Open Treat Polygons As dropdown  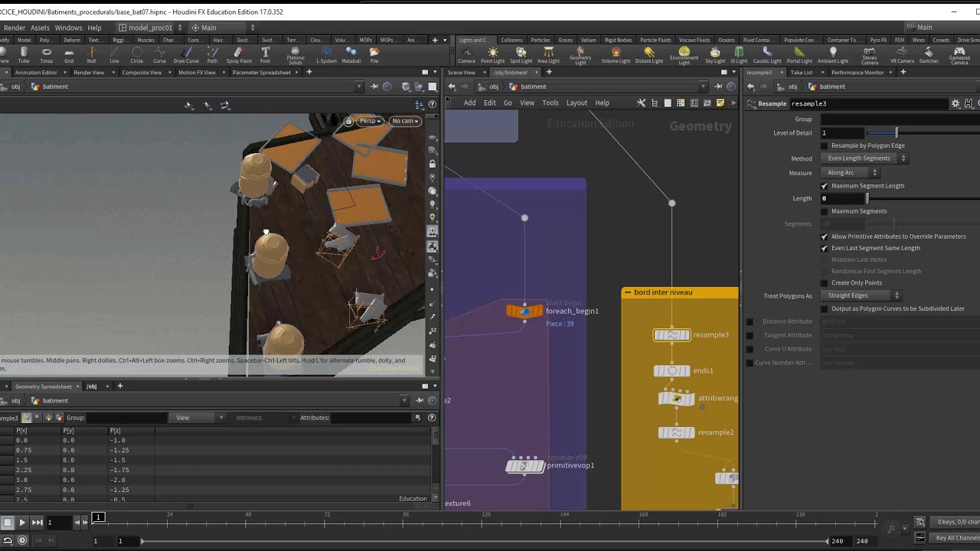861,295
